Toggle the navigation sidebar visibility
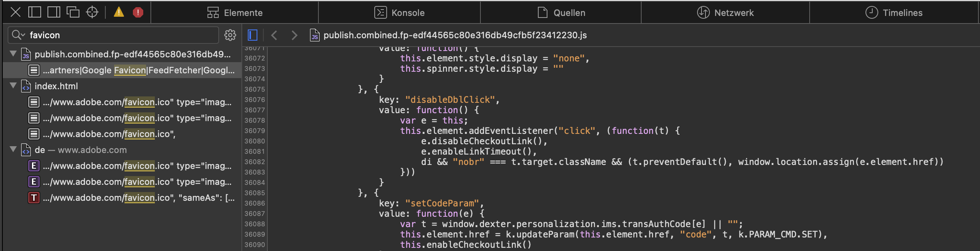 tap(253, 35)
